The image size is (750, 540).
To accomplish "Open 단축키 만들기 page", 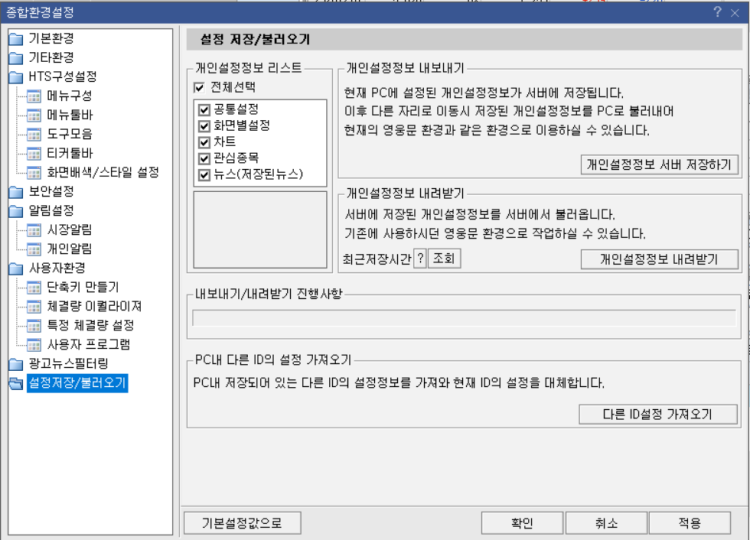I will pos(83,287).
